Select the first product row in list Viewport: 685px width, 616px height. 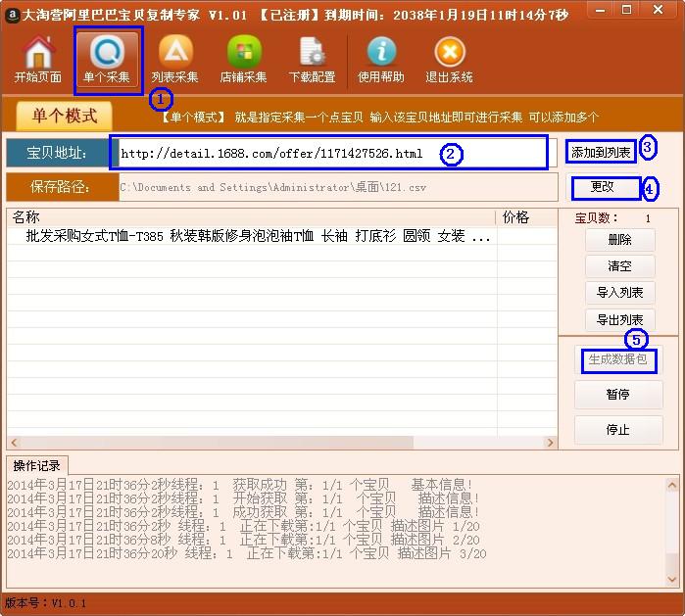(x=255, y=237)
